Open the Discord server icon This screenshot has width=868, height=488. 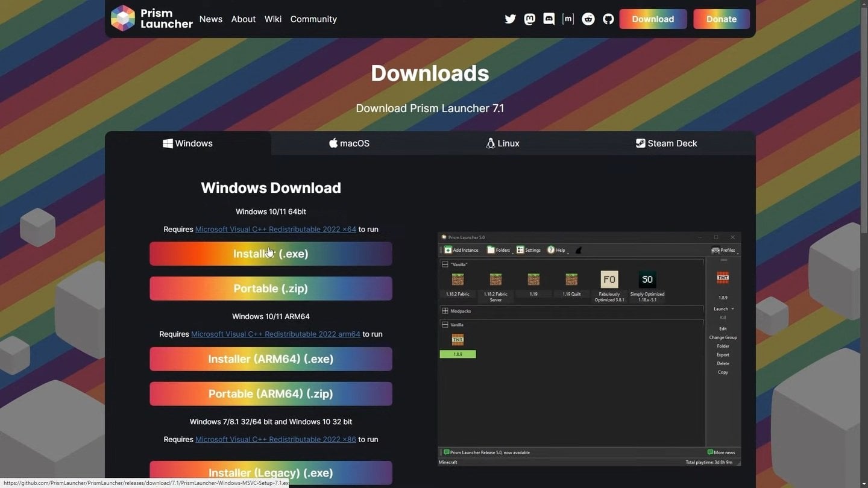pos(549,19)
